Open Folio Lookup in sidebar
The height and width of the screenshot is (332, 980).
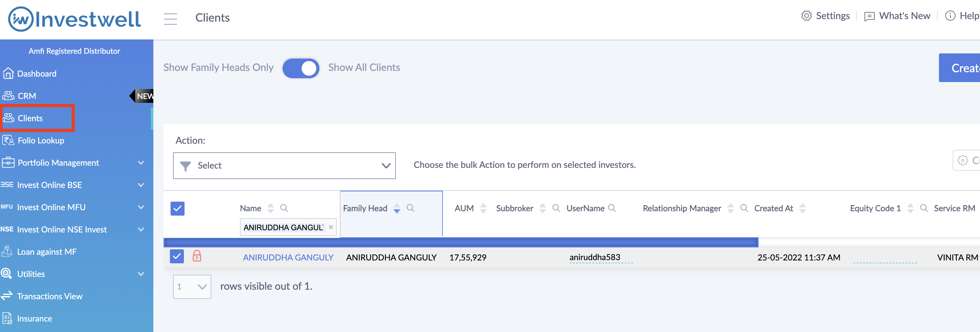[41, 140]
